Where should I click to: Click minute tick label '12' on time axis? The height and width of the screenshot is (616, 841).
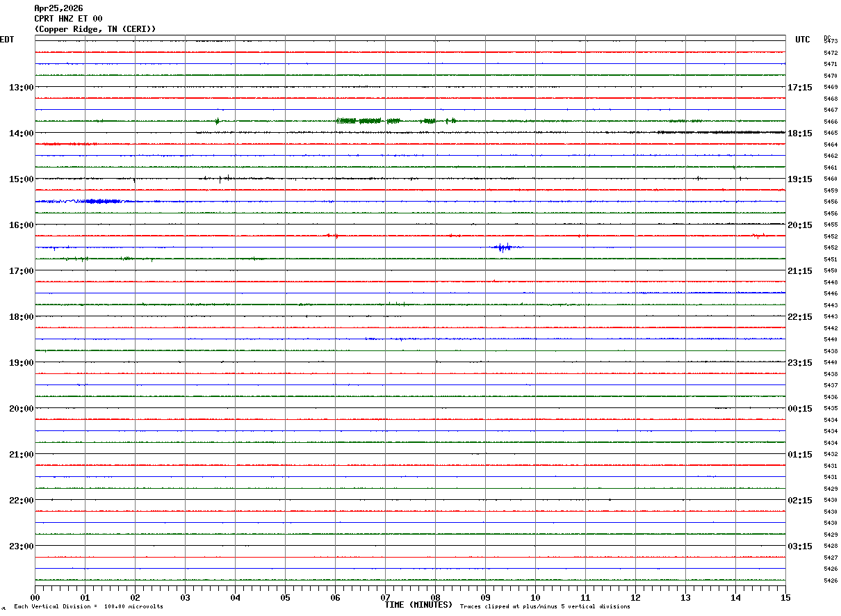(635, 598)
